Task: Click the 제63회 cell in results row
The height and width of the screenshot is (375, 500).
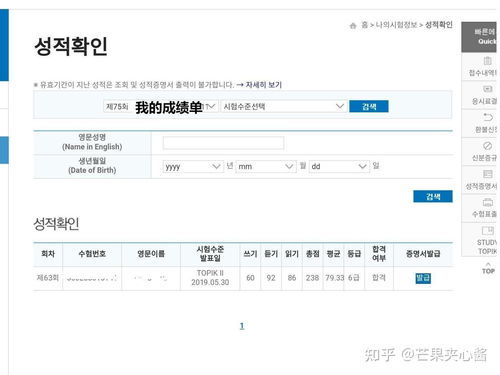Action: coord(48,278)
